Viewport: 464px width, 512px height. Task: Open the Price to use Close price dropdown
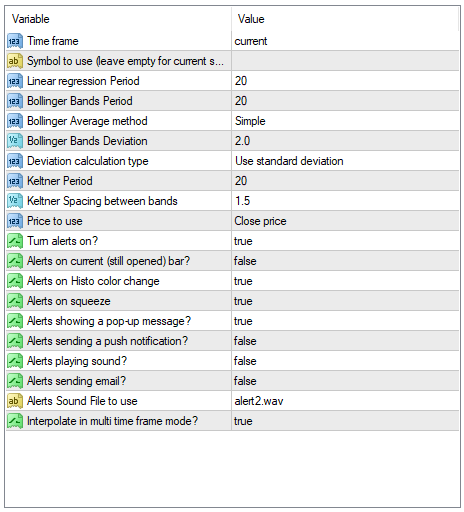point(345,221)
